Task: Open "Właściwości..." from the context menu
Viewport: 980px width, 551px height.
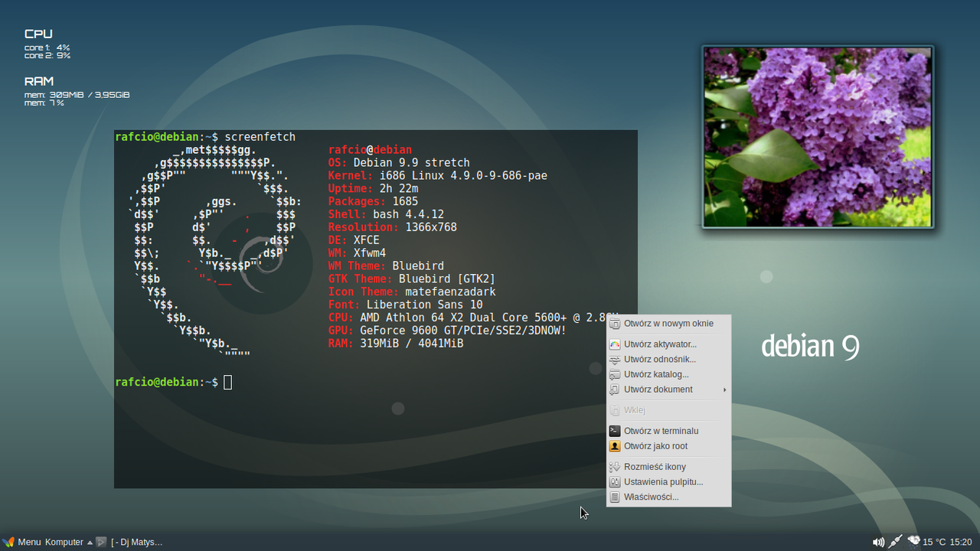Action: pyautogui.click(x=668, y=497)
